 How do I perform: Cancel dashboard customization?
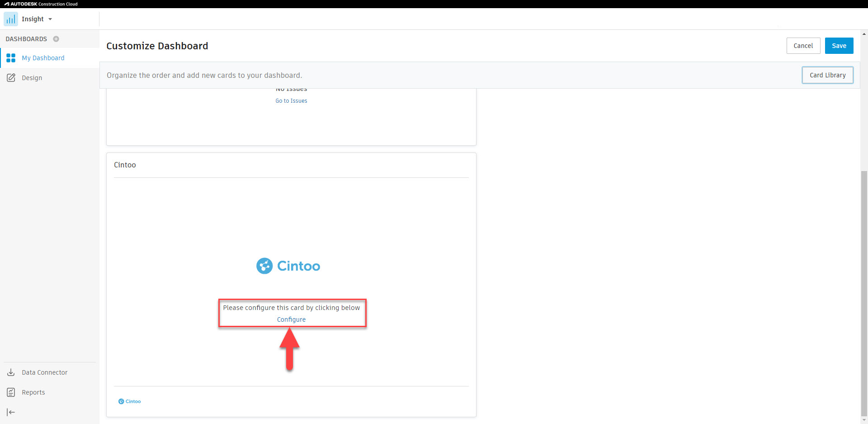pyautogui.click(x=803, y=46)
